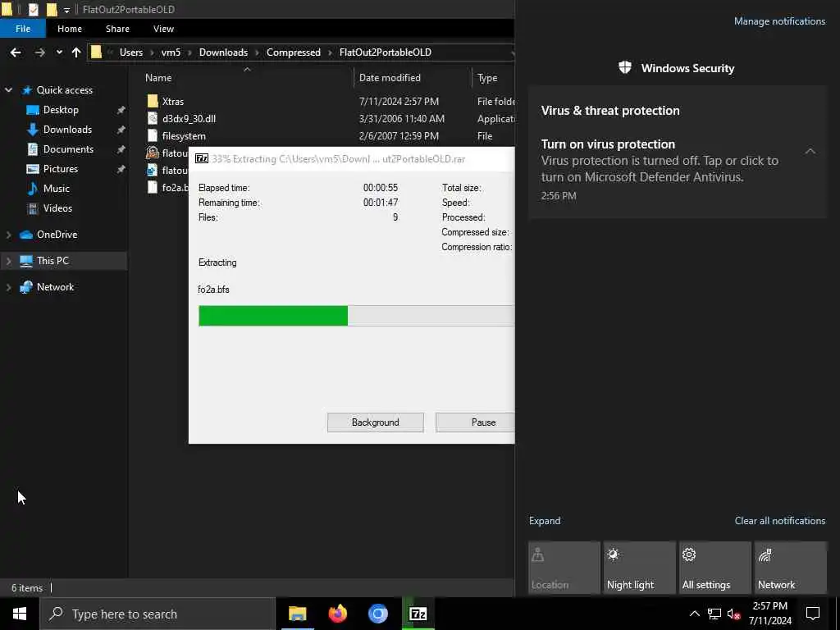Click the action center notification icon

(813, 614)
